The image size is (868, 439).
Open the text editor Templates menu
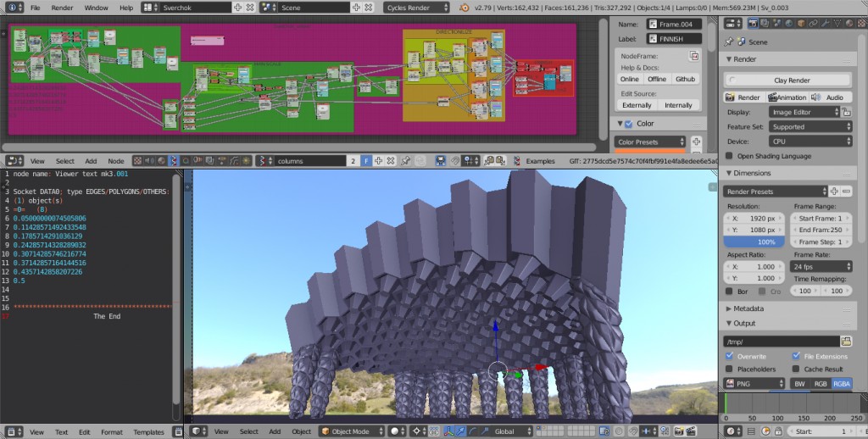tap(148, 432)
